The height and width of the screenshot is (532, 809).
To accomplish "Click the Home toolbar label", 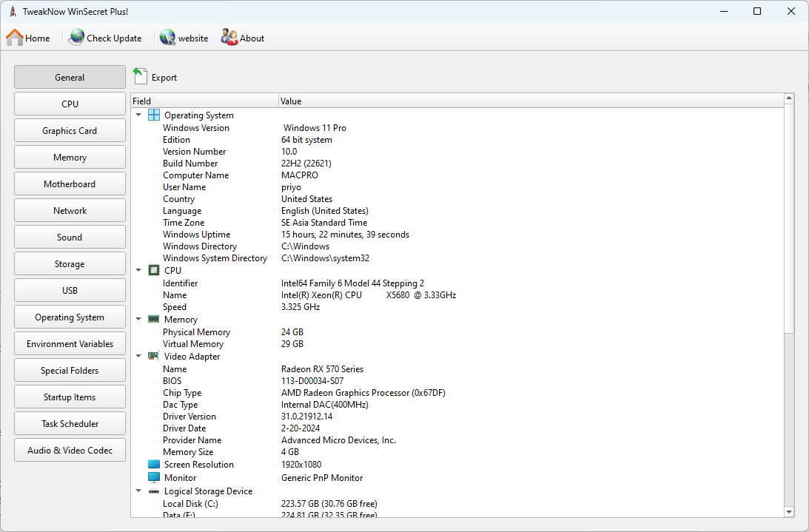I will [38, 38].
